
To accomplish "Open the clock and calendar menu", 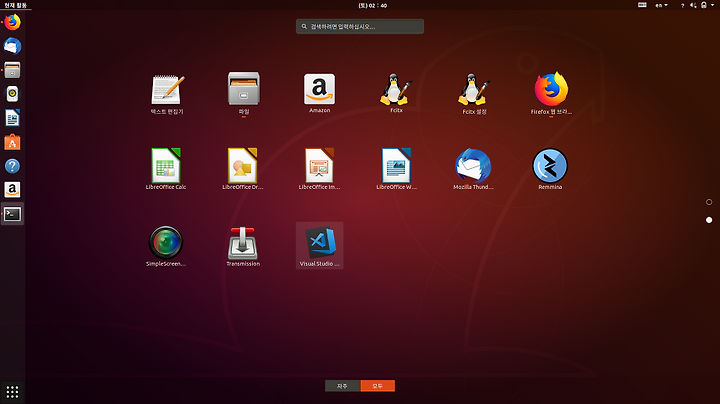I will pos(373,6).
